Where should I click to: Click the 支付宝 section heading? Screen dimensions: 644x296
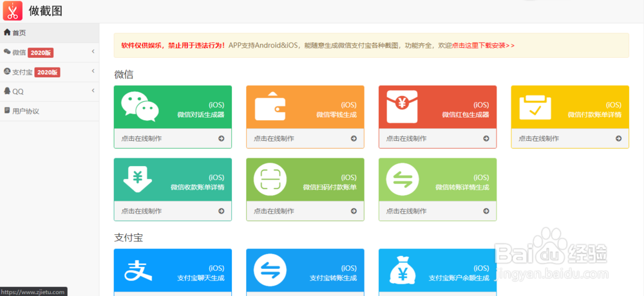129,237
